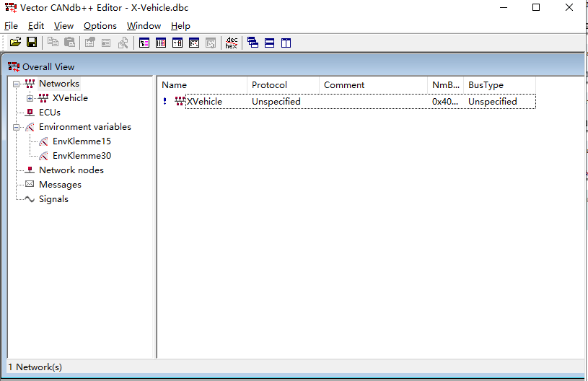The image size is (588, 381).
Task: Click the Paste toolbar icon
Action: [x=69, y=43]
